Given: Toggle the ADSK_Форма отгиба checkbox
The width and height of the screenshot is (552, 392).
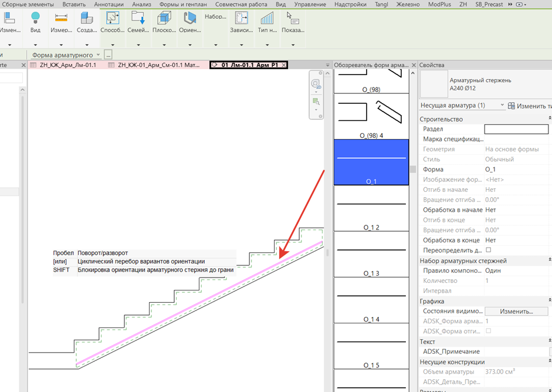Looking at the screenshot, I should pos(488,331).
